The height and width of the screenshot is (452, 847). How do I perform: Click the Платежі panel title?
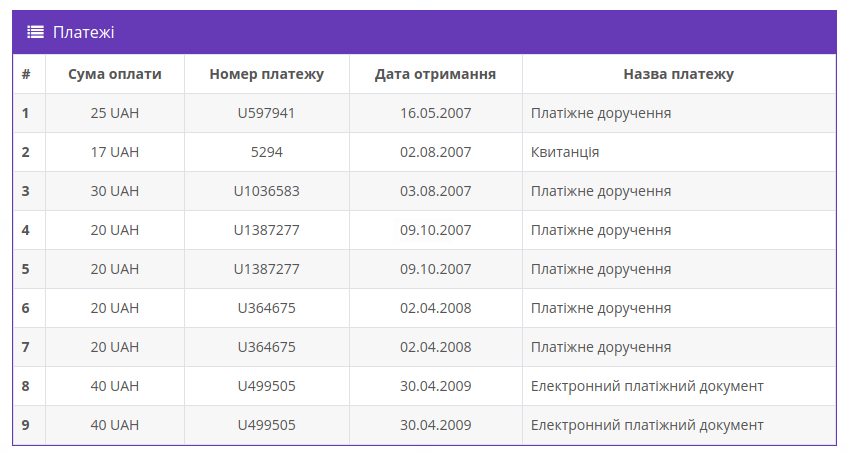coord(84,32)
